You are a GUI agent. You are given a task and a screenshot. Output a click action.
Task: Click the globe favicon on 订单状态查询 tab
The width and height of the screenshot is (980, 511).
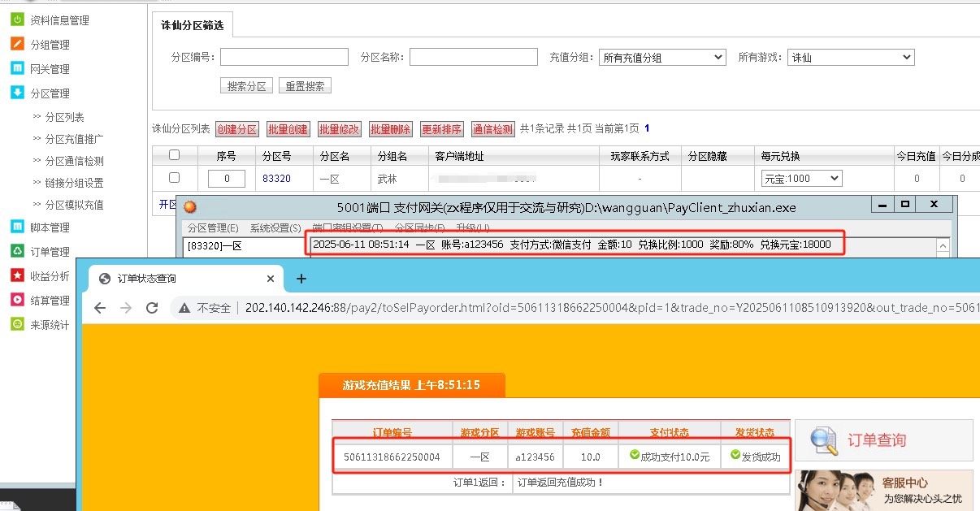pyautogui.click(x=104, y=279)
